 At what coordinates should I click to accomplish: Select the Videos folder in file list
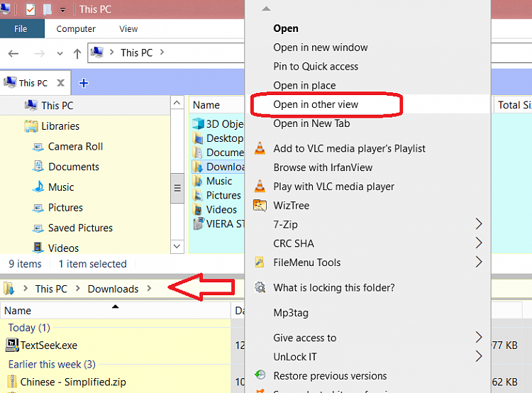click(215, 209)
